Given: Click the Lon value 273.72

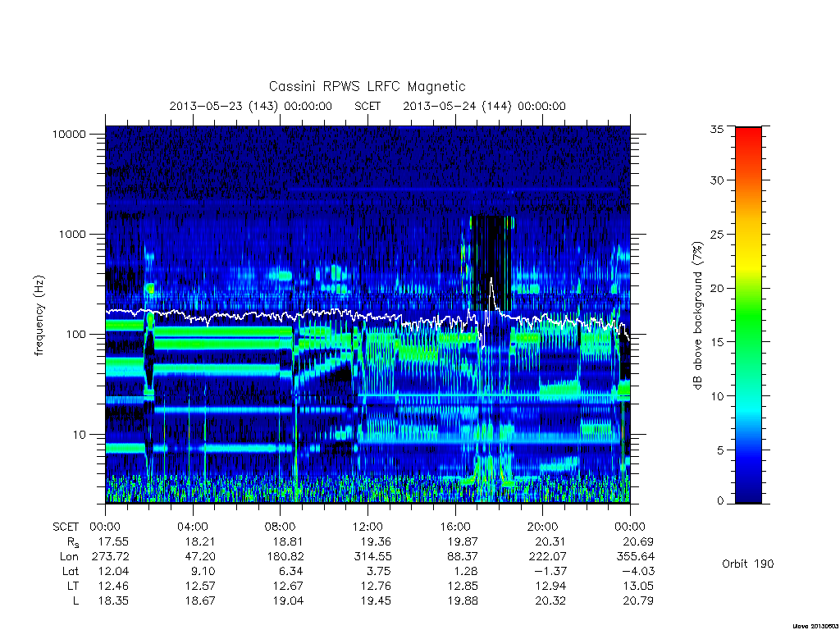Looking at the screenshot, I should [111, 557].
